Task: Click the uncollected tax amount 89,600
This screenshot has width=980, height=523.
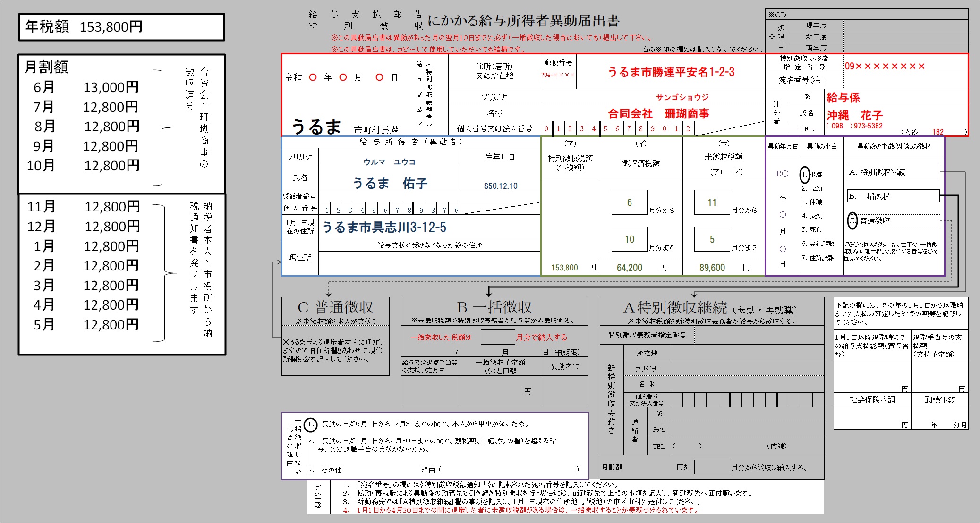Action: [712, 268]
